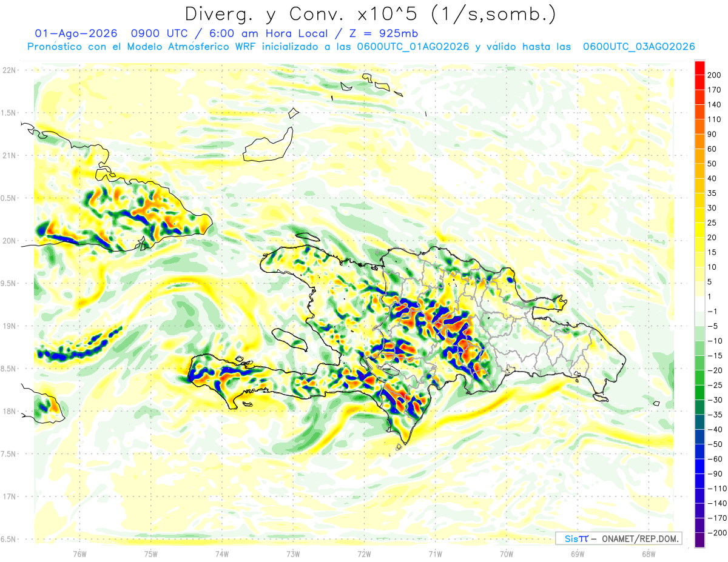
Task: Click the '18N' latitude label
Action: (x=9, y=411)
